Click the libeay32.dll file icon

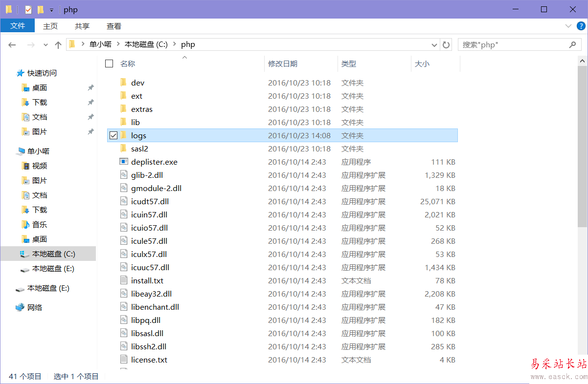124,294
